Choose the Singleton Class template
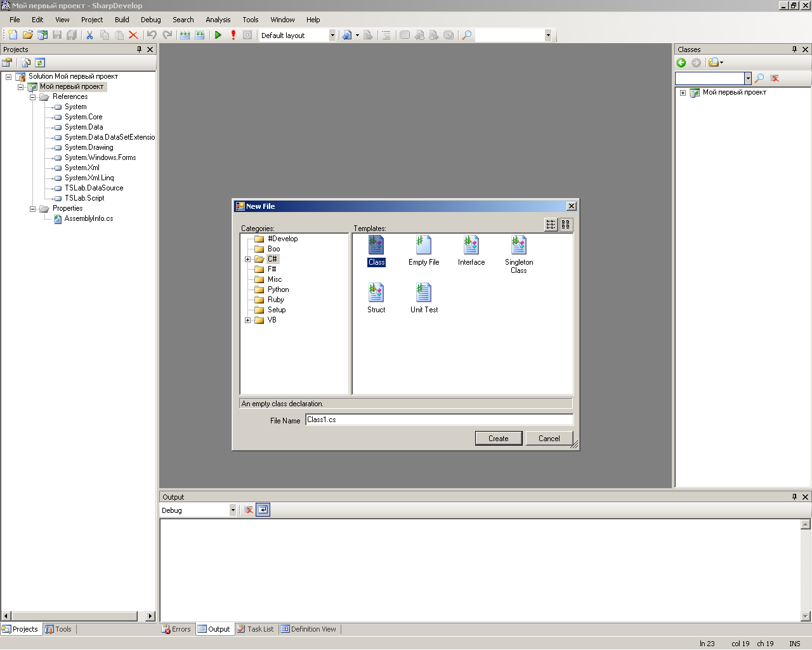812x650 pixels. click(518, 246)
